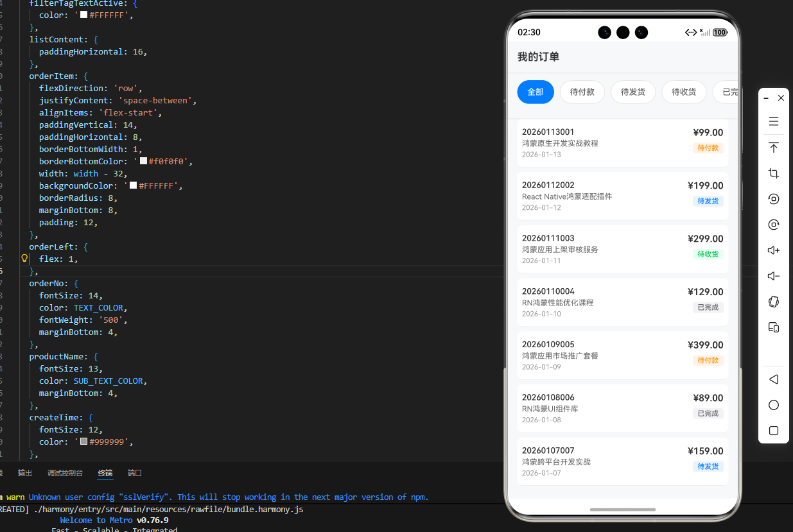Open order 20260109005 card
The width and height of the screenshot is (793, 532).
click(x=623, y=356)
